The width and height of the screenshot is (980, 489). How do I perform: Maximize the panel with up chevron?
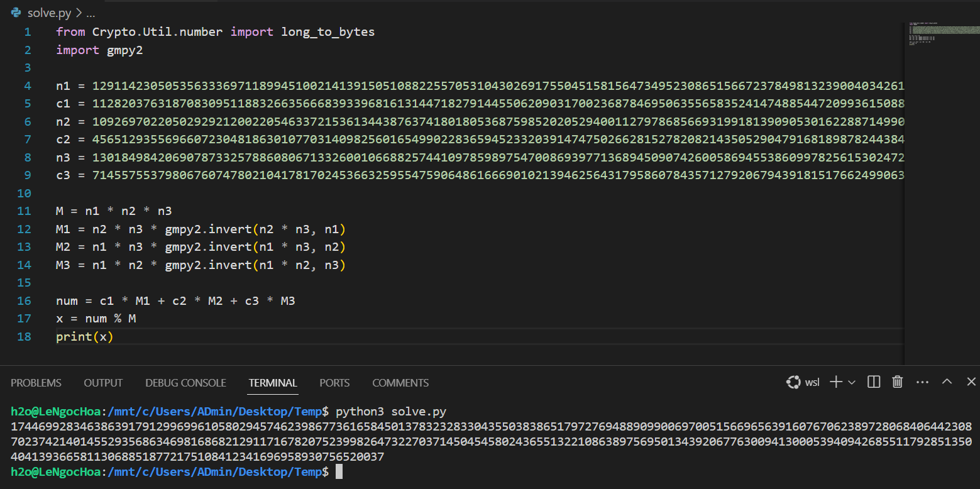coord(947,382)
